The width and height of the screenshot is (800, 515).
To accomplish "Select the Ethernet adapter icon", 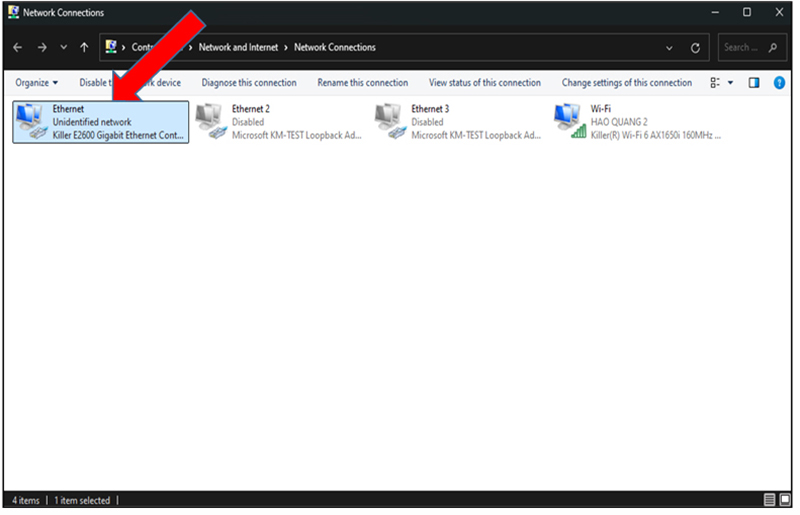I will [31, 121].
